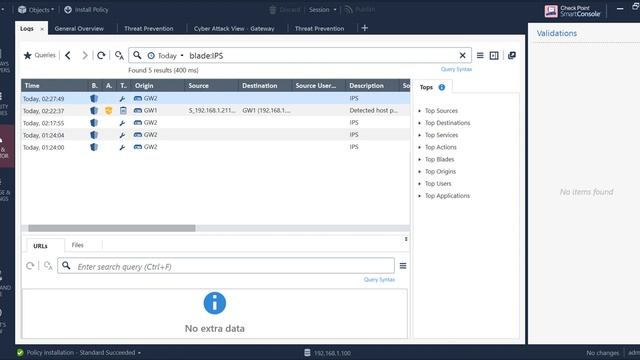Click the IPS blade shield icon for 02:27:49
This screenshot has height=360, width=640.
coord(94,98)
